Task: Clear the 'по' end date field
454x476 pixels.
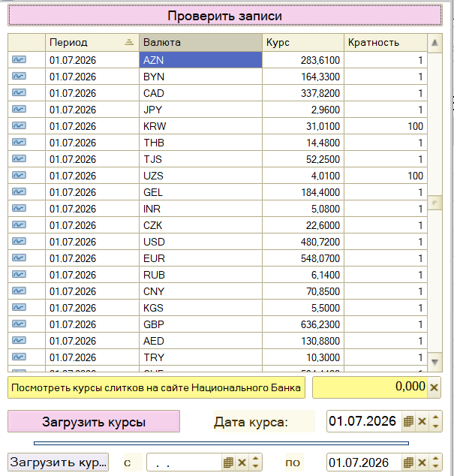Action: click(x=422, y=462)
